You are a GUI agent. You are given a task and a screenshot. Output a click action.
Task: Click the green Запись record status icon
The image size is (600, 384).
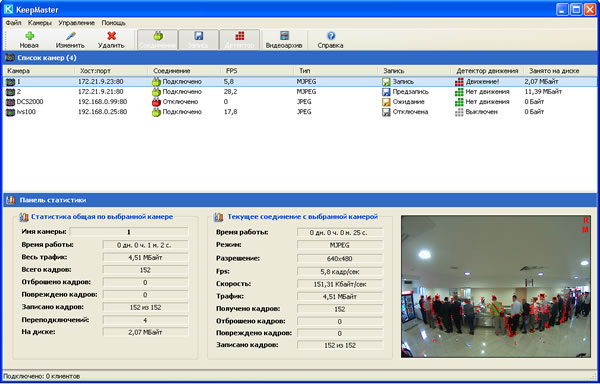point(386,82)
